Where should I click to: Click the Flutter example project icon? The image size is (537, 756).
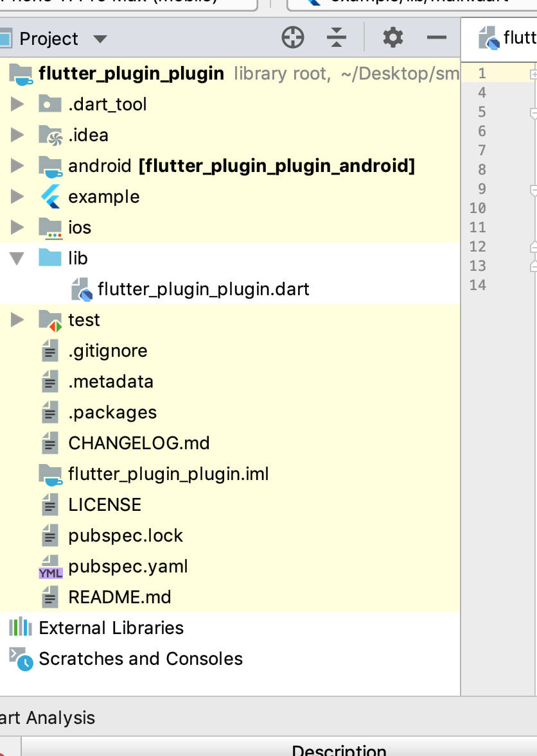(50, 197)
